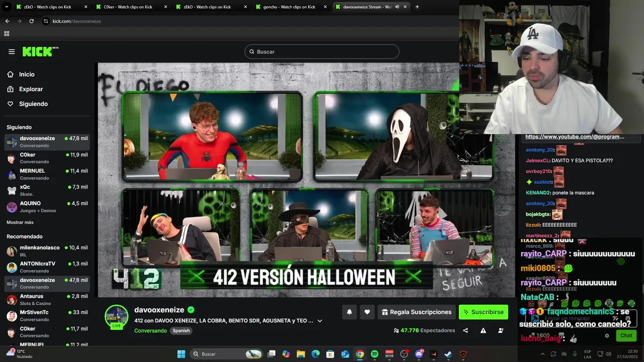Open Steam from taskbar

pyautogui.click(x=448, y=354)
